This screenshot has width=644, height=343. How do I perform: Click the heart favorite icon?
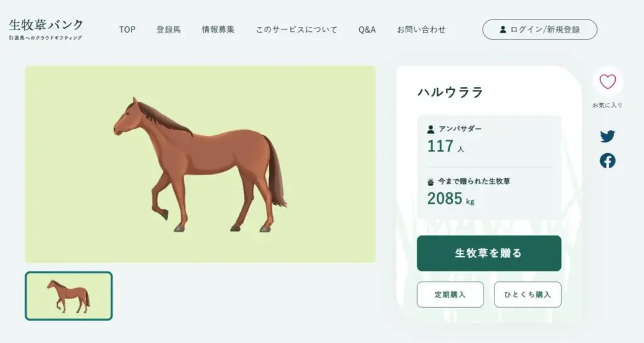pyautogui.click(x=608, y=82)
